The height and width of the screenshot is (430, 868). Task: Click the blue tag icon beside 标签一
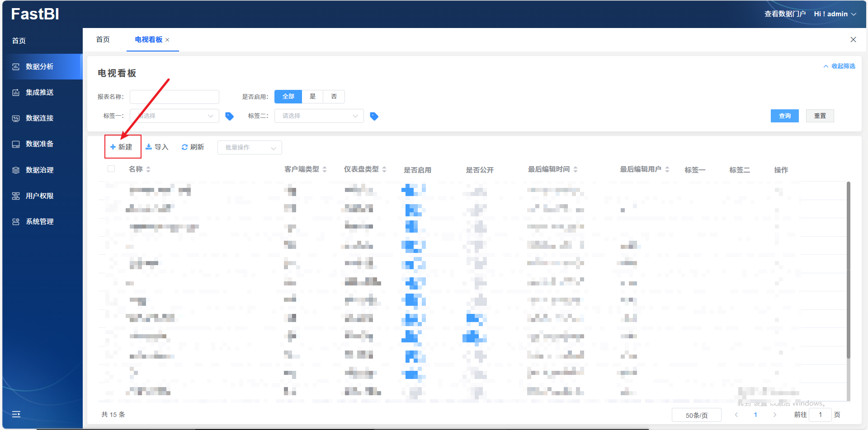pos(230,117)
